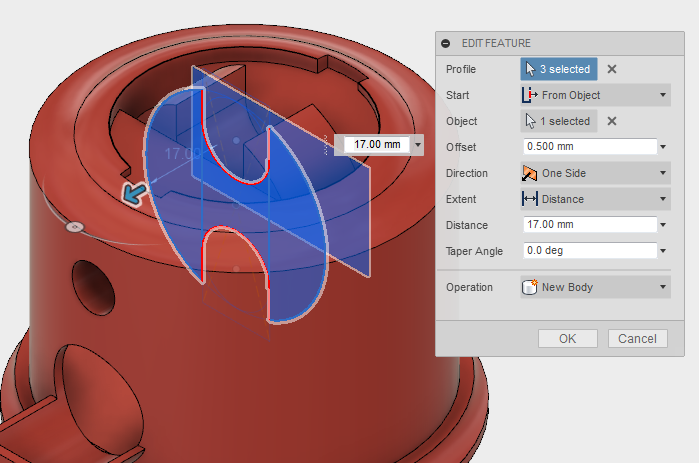Open the floating distance field dropdown arrow

(418, 144)
